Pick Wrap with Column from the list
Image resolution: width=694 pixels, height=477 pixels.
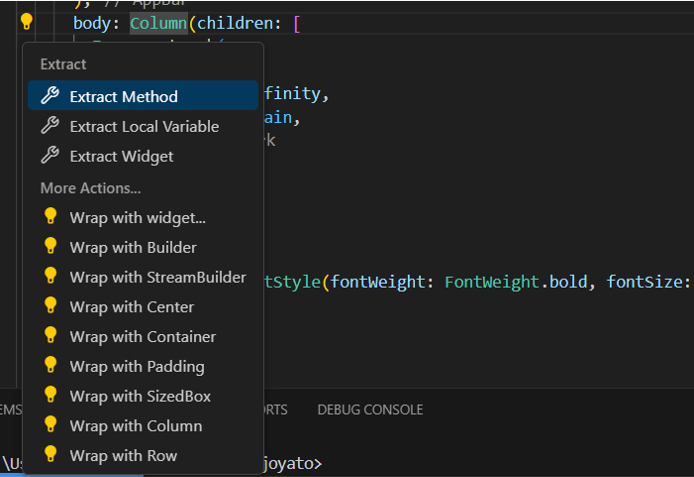135,426
